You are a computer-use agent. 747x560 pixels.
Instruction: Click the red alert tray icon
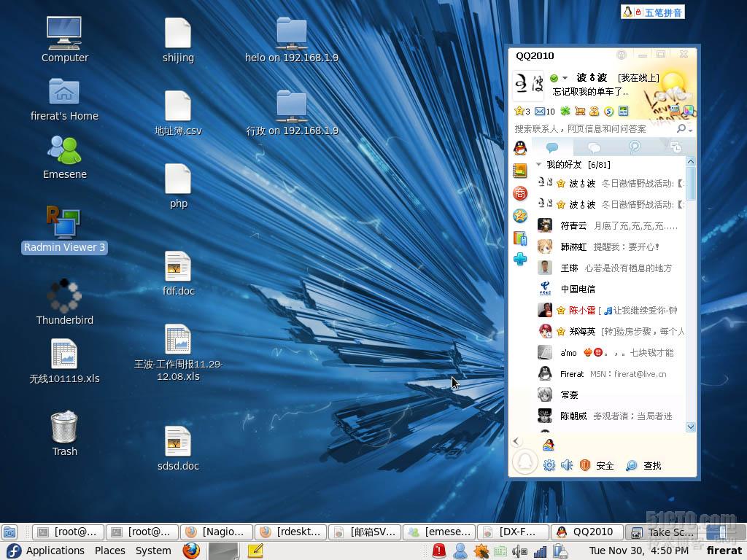[438, 551]
